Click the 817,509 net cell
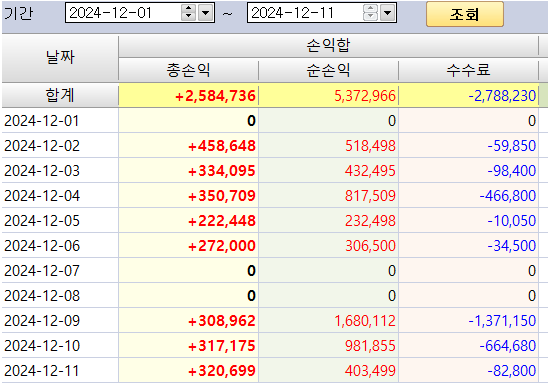Viewport: 548px width, 392px height. [x=329, y=196]
